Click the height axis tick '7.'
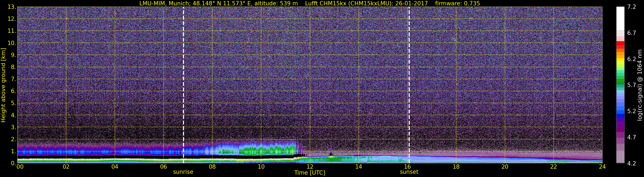 [x=13, y=79]
